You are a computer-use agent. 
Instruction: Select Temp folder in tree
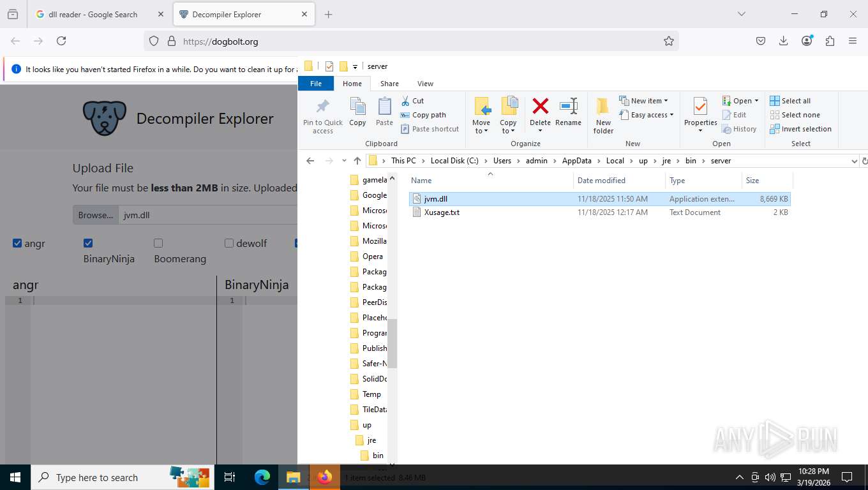pyautogui.click(x=371, y=394)
